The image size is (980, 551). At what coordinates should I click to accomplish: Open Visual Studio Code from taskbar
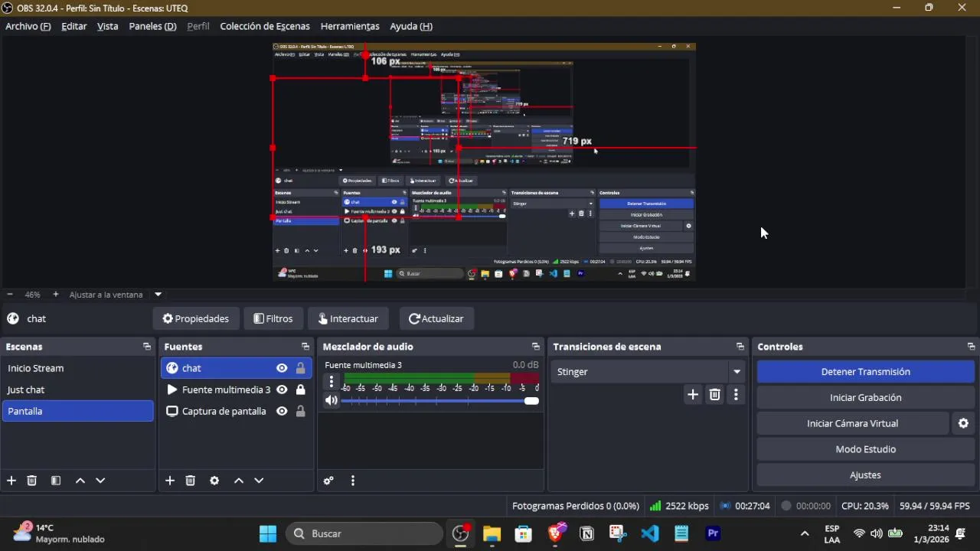pos(650,533)
